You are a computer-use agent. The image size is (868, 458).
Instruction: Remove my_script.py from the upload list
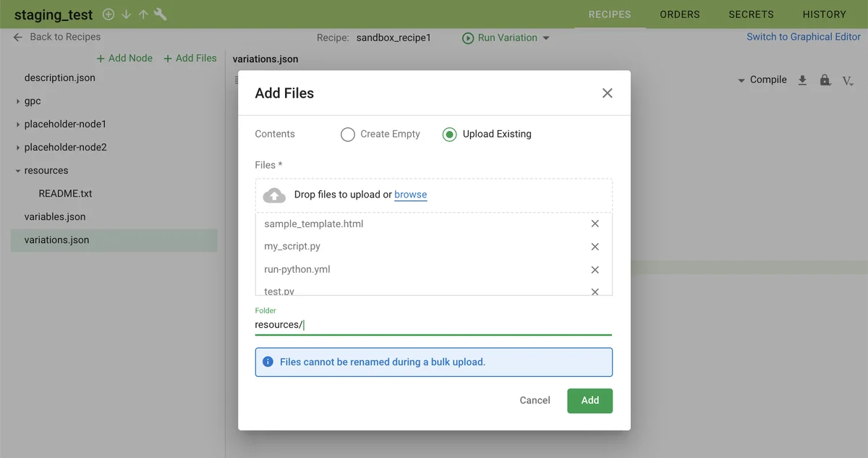[x=595, y=246]
